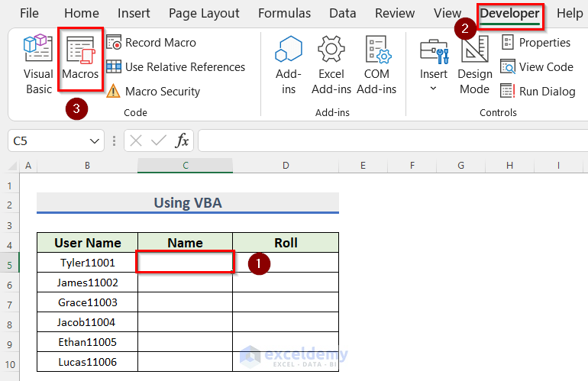This screenshot has width=588, height=381.
Task: Select the Developer tab
Action: (x=509, y=14)
